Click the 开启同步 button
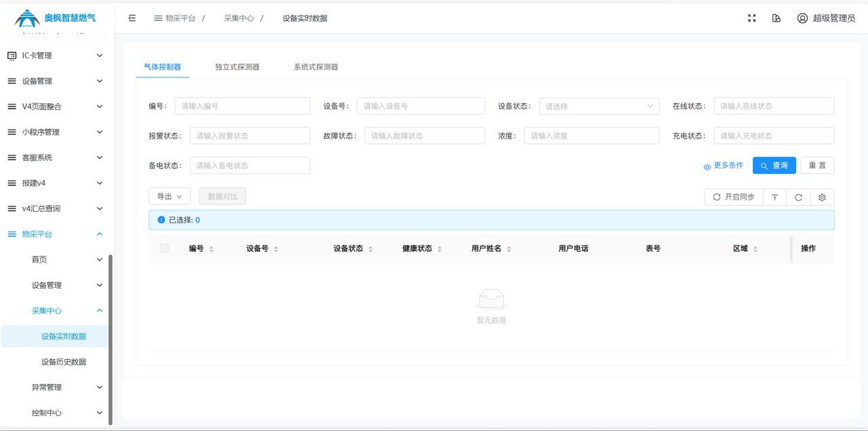 (x=734, y=198)
